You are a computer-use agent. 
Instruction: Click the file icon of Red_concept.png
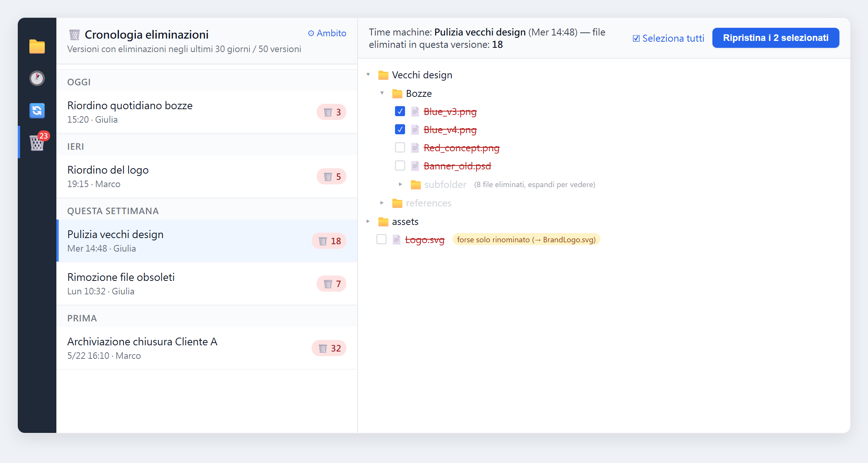(415, 148)
